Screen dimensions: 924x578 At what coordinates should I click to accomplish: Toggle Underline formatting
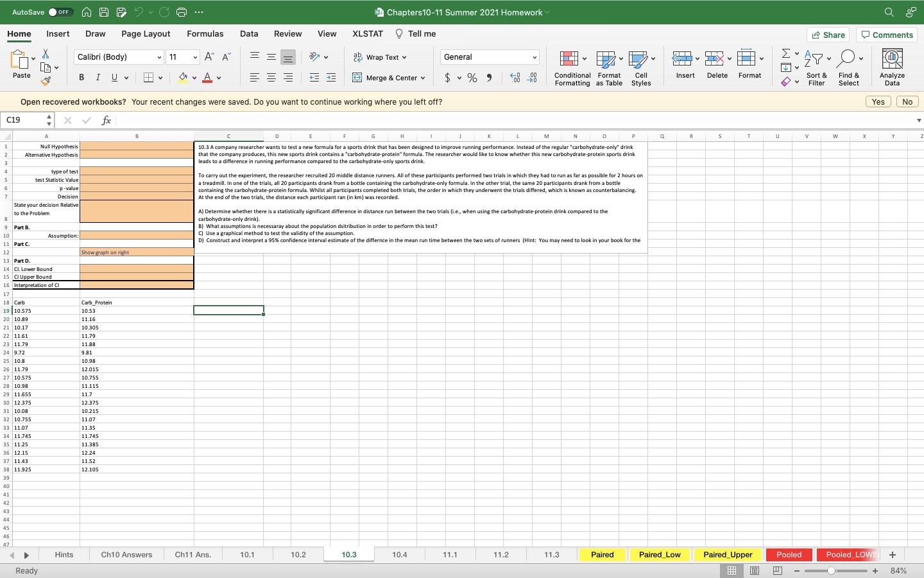[114, 78]
